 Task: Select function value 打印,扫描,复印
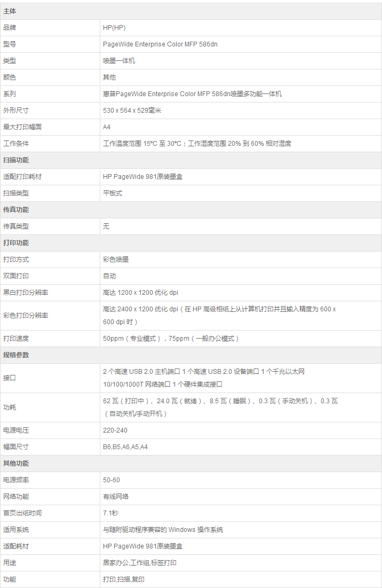tap(124, 579)
